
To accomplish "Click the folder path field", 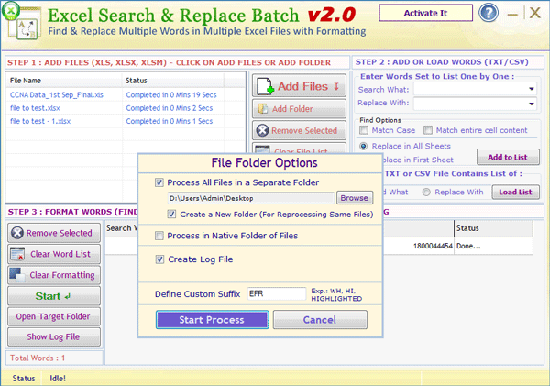I will pos(250,198).
